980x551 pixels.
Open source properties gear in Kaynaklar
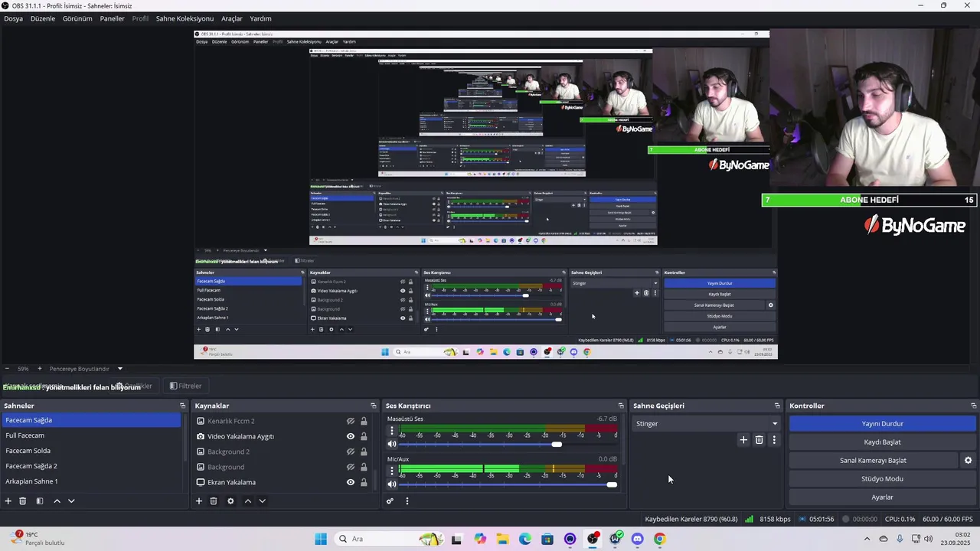click(230, 501)
